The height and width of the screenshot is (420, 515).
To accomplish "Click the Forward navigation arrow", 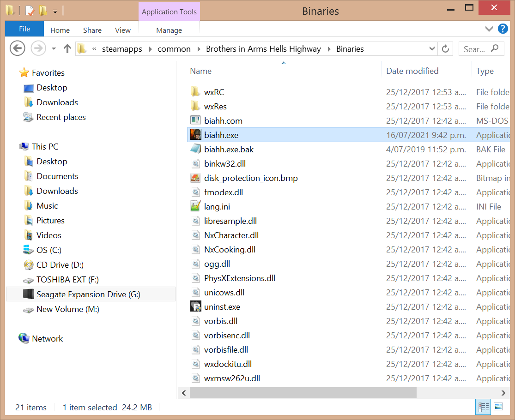I will pyautogui.click(x=38, y=48).
